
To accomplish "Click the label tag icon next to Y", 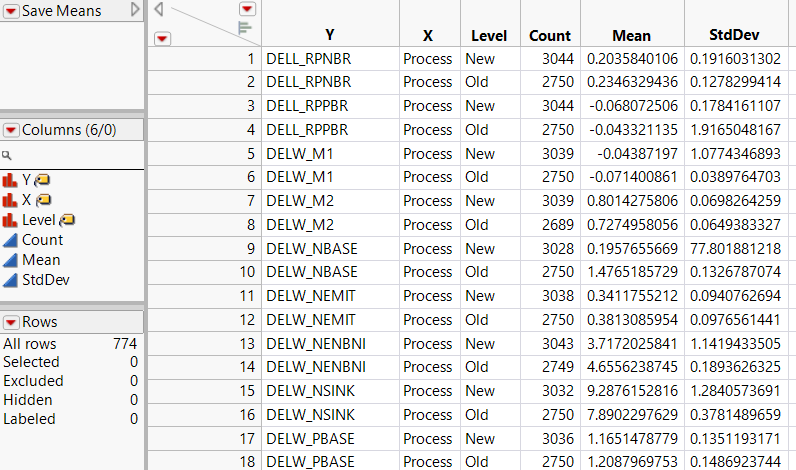I will tap(43, 179).
